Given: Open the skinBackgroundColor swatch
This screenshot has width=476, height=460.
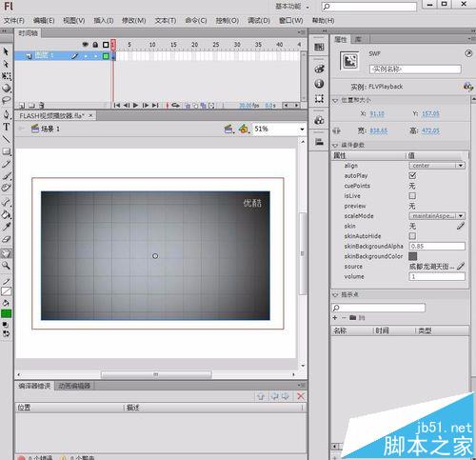Looking at the screenshot, I should coord(412,256).
